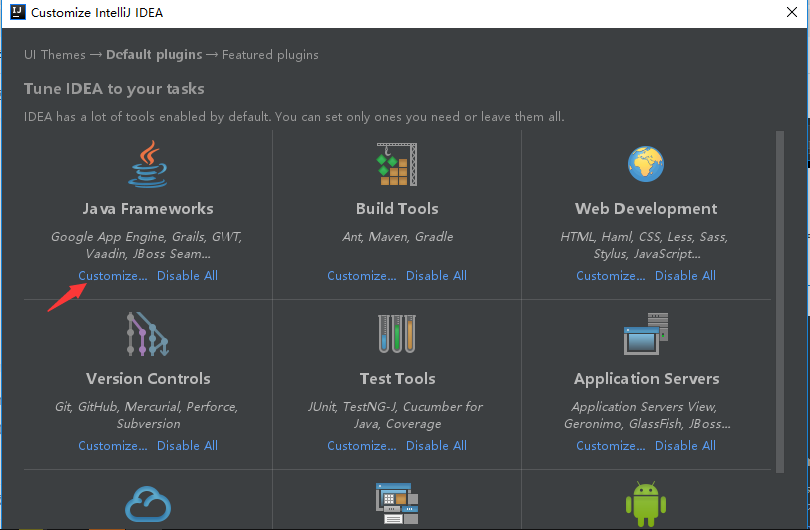
Task: Open Customize link under Java Frameworks
Action: pos(113,276)
